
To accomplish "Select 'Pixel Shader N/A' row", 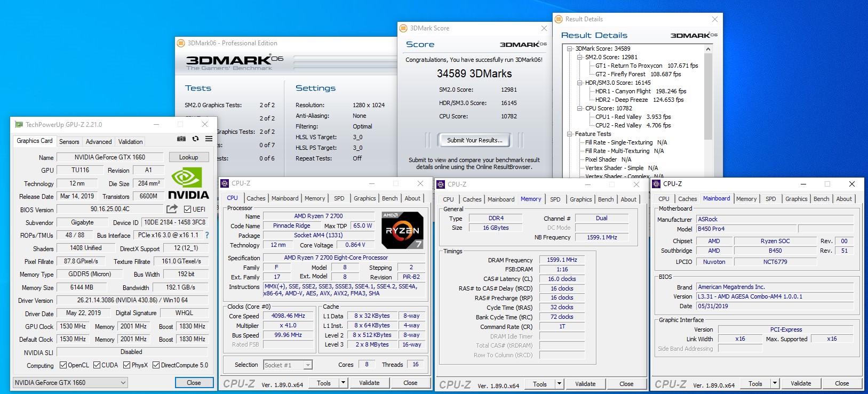I will click(x=608, y=159).
